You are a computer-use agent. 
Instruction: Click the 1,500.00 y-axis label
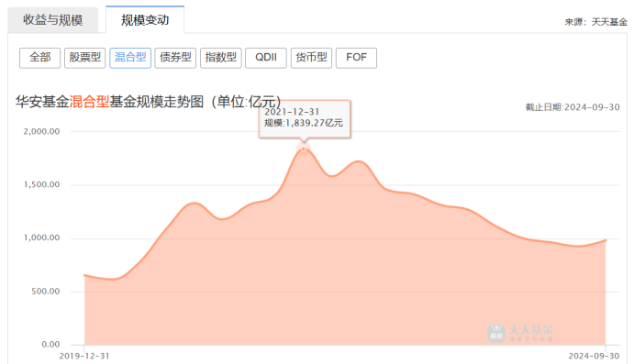coord(41,184)
